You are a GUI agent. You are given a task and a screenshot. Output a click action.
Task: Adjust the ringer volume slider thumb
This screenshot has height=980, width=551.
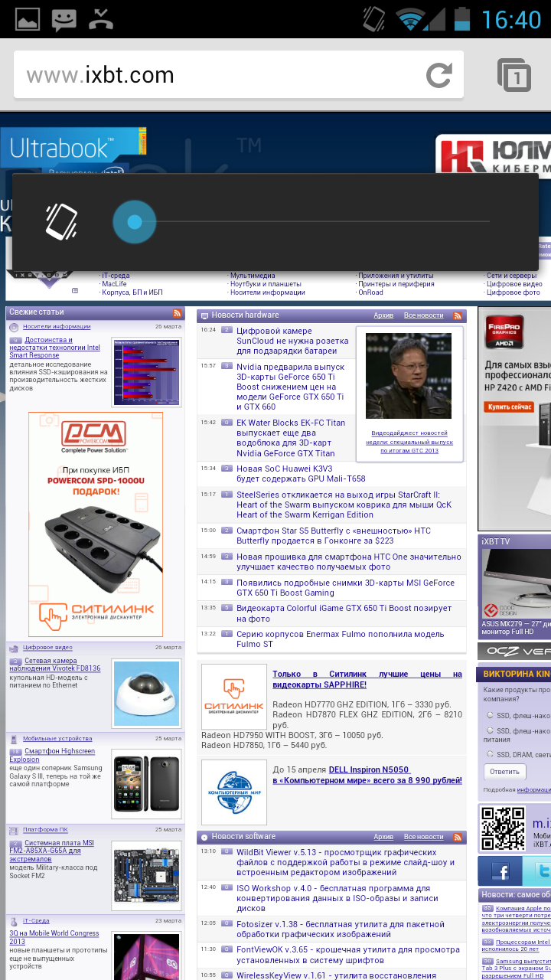(135, 222)
